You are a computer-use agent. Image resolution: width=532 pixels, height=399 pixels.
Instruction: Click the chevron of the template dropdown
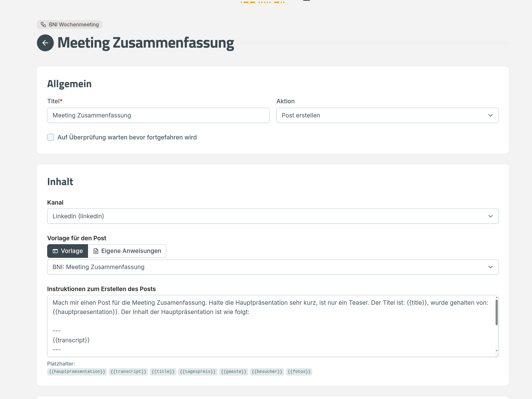(x=490, y=267)
